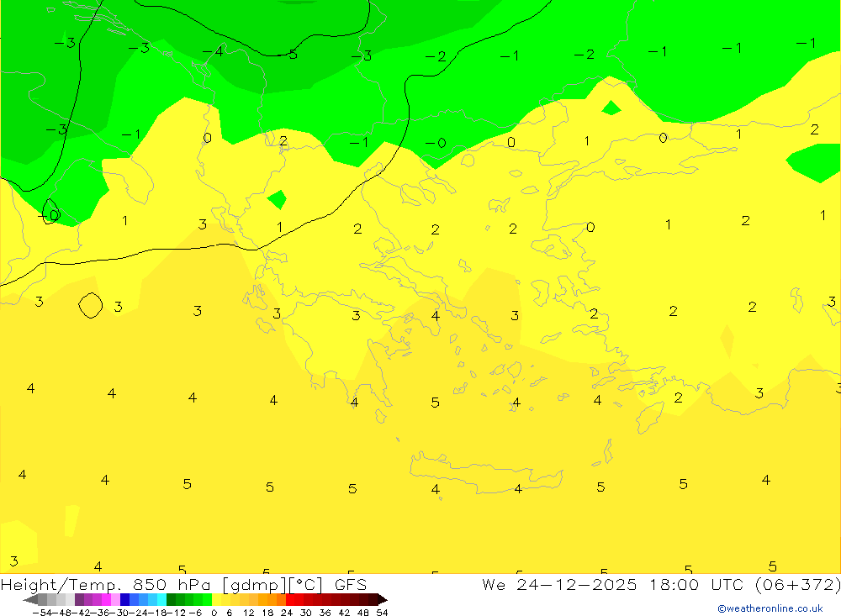841x616 pixels.
Task: Click the positive 54 legend scale label
Action: pyautogui.click(x=382, y=613)
